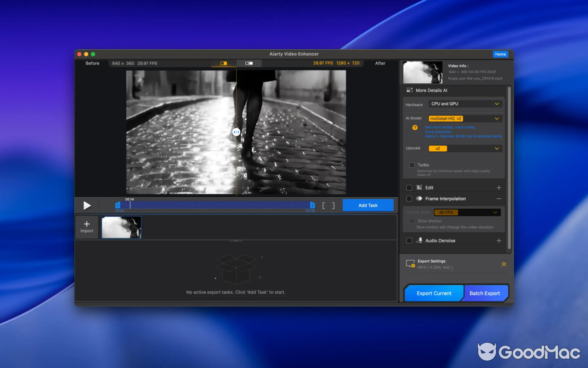Select the Edit tool icon
Viewport: 588px width, 368px height.
click(x=419, y=187)
